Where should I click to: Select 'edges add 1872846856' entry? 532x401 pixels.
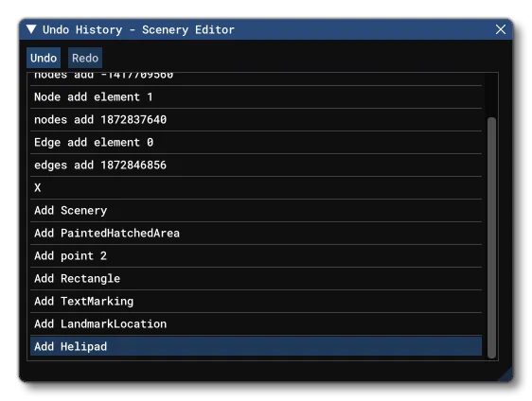tap(256, 166)
